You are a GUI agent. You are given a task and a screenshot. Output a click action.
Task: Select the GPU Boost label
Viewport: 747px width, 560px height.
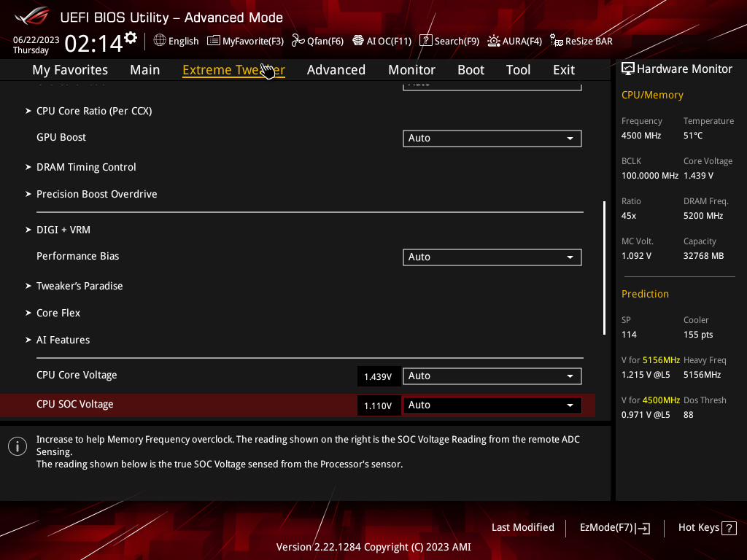(61, 138)
